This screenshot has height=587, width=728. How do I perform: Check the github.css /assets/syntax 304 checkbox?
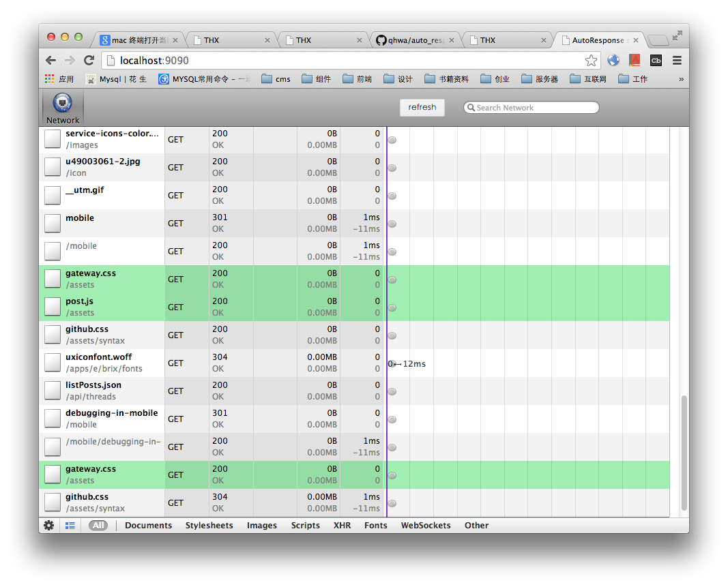pos(53,502)
